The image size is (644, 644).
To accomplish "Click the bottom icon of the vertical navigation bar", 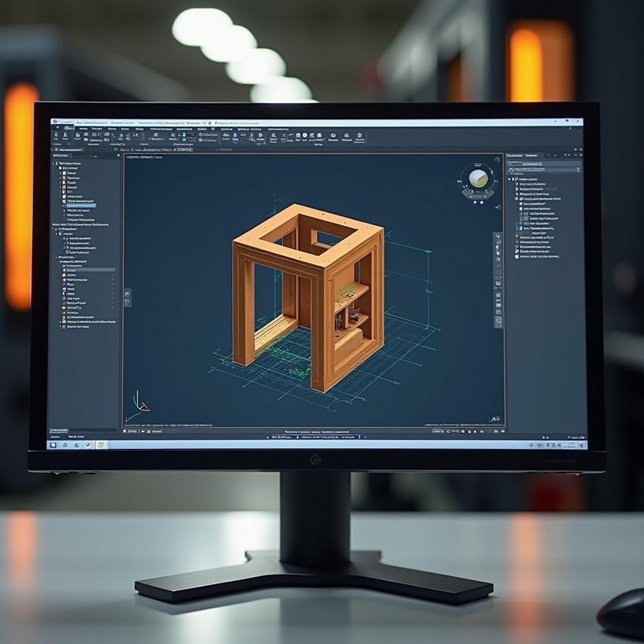I will coord(498,321).
